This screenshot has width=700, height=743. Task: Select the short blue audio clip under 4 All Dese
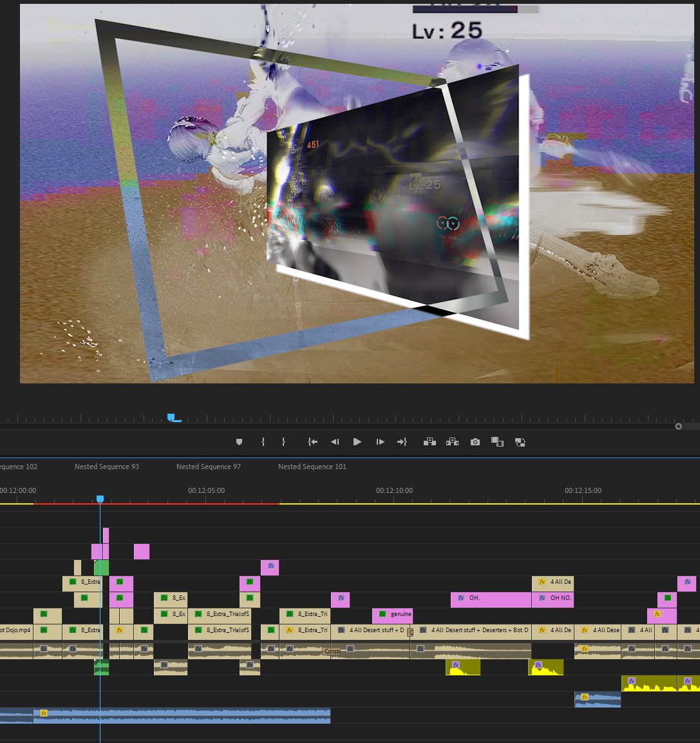tap(597, 699)
